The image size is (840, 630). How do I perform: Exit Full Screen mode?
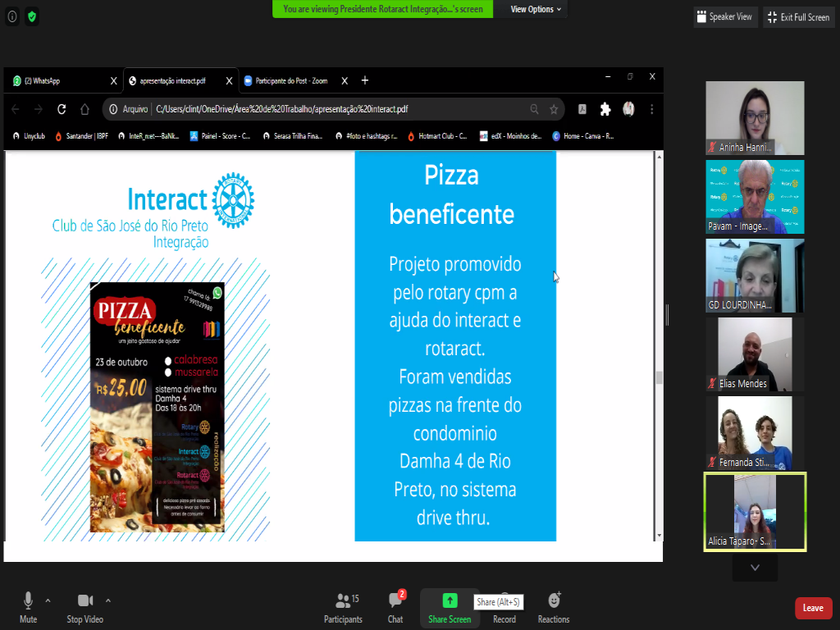[798, 17]
